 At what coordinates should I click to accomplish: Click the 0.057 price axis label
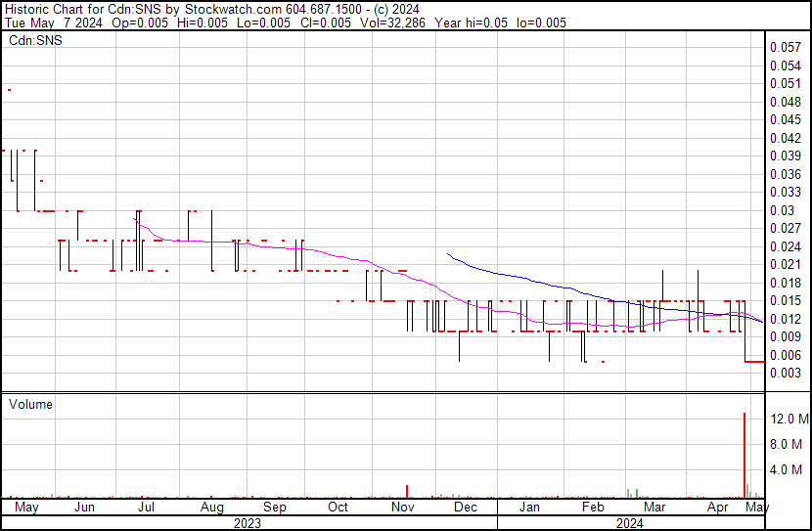pyautogui.click(x=785, y=47)
